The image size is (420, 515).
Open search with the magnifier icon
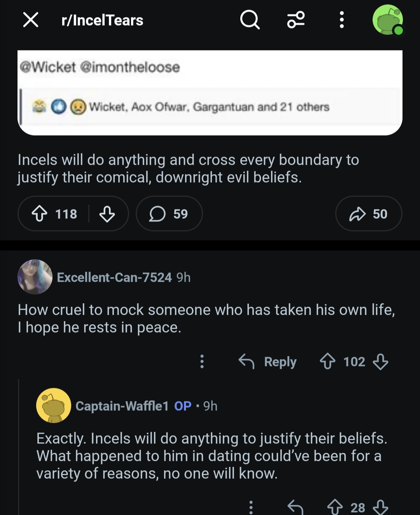pos(250,19)
